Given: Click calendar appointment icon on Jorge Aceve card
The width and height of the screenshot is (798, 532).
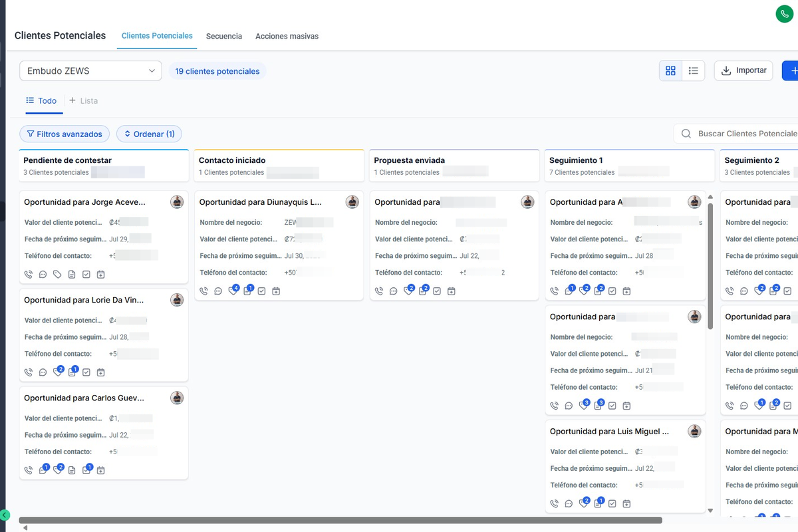Looking at the screenshot, I should coord(101,274).
